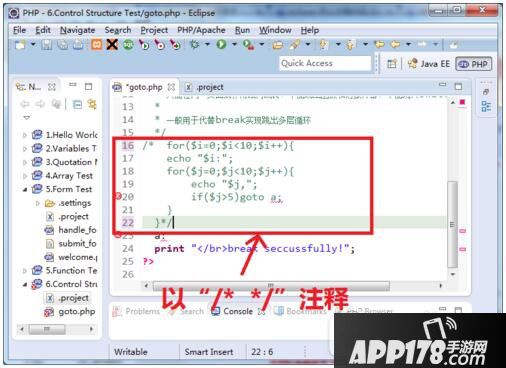Collapse the 6.Control Structure project
The height and width of the screenshot is (368, 506).
pyautogui.click(x=25, y=284)
